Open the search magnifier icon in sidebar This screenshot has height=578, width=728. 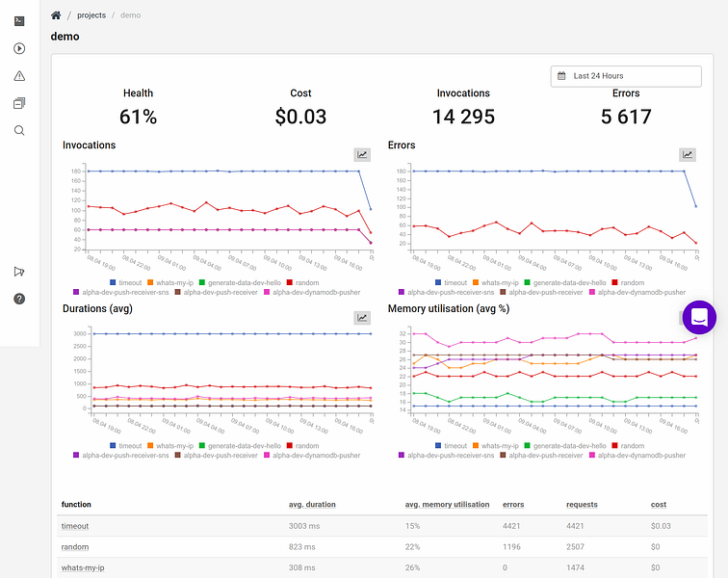pyautogui.click(x=19, y=131)
